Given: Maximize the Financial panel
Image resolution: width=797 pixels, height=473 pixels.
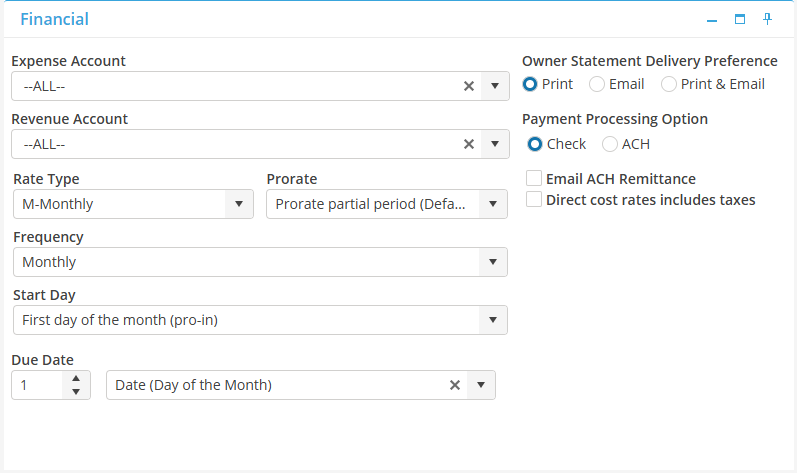Looking at the screenshot, I should click(x=740, y=19).
